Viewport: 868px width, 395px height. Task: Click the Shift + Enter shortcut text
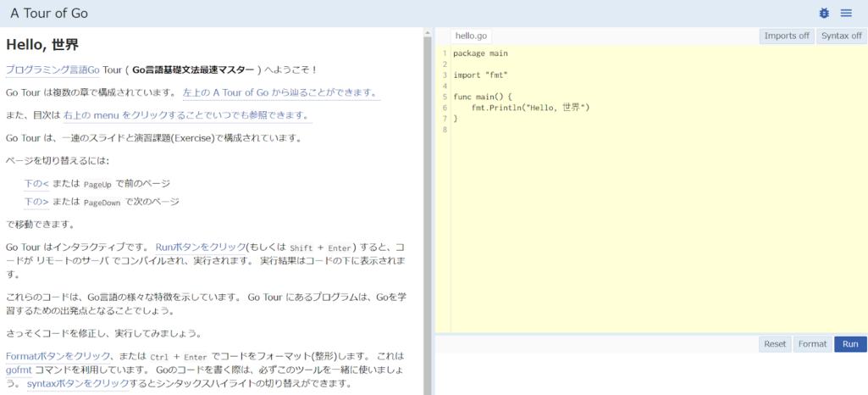pos(320,248)
